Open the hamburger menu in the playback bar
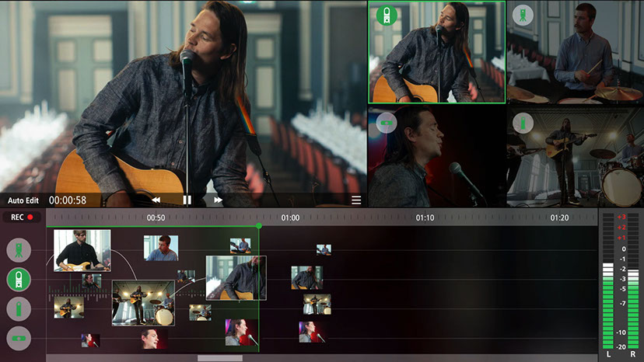 pos(355,200)
